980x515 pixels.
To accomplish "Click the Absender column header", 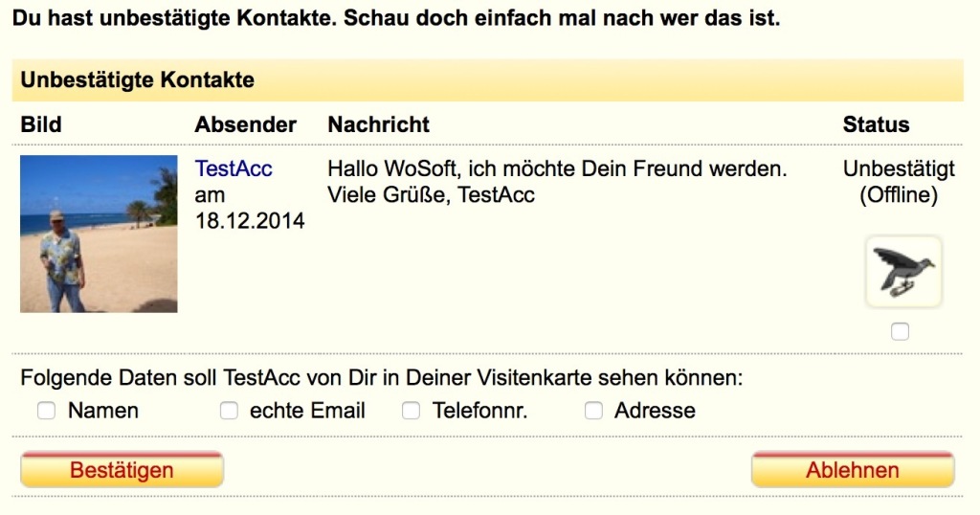I will pyautogui.click(x=246, y=124).
